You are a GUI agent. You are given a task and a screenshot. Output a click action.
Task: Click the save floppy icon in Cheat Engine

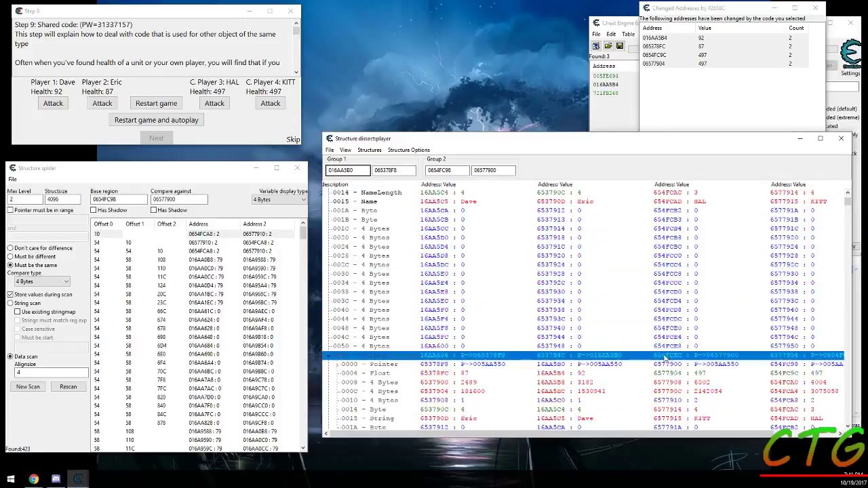click(x=619, y=45)
